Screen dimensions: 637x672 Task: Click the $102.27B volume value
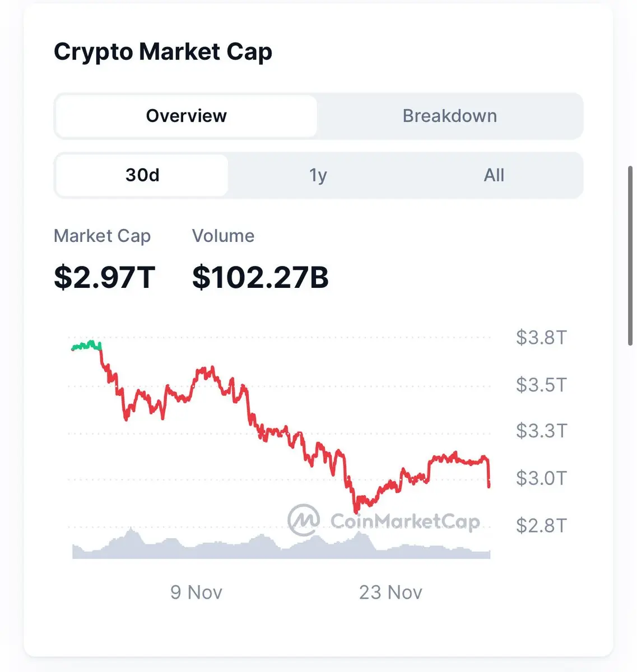[260, 277]
